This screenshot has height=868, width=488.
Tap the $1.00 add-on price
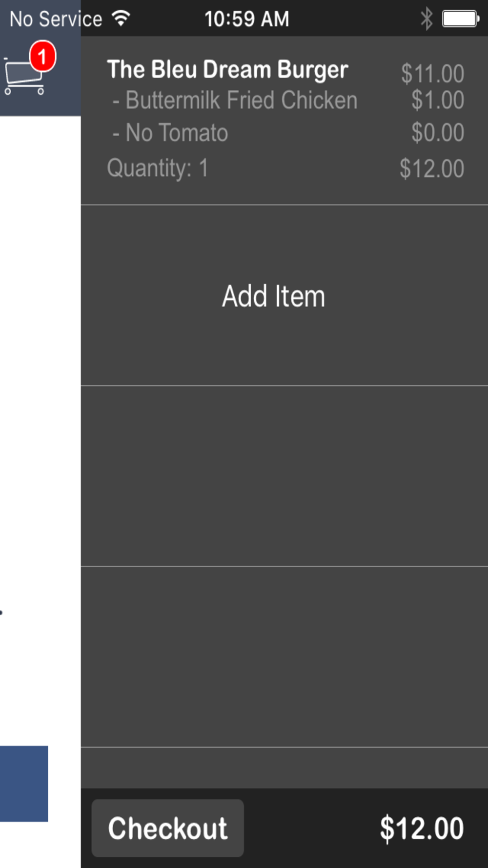(437, 100)
